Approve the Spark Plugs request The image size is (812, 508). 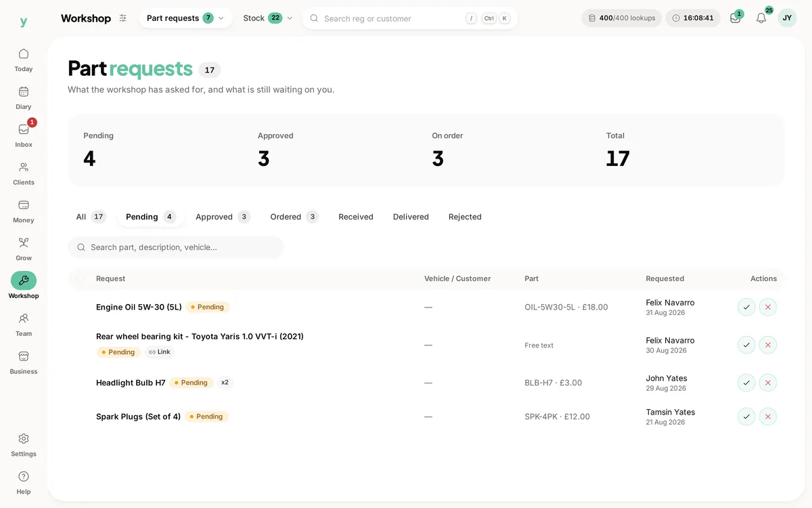click(x=746, y=417)
